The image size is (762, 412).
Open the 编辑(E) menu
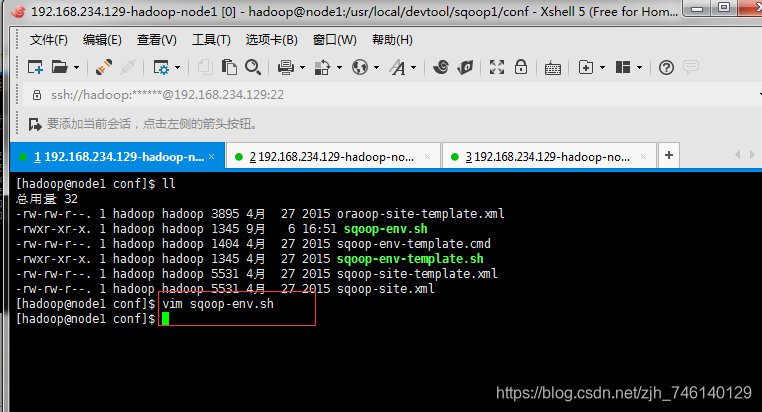102,40
